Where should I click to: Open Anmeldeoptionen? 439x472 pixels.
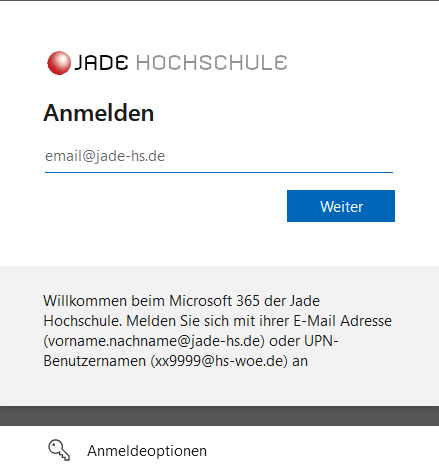pyautogui.click(x=147, y=451)
